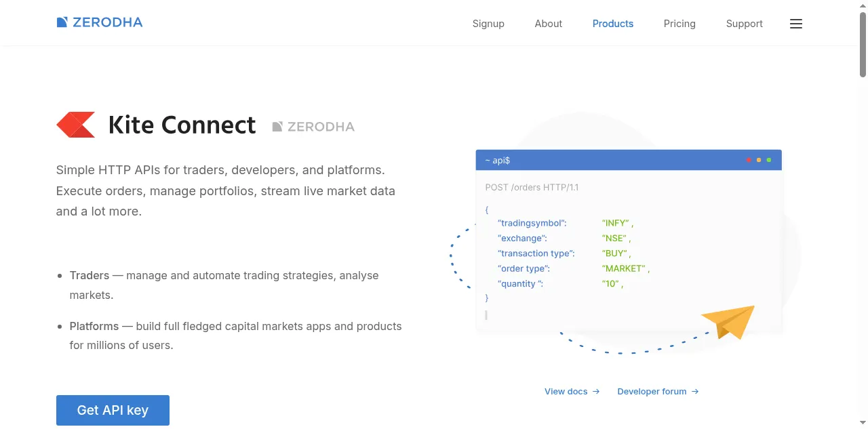Click the Zerodha logo in header
Screen dimensions: 868x429
(100, 22)
